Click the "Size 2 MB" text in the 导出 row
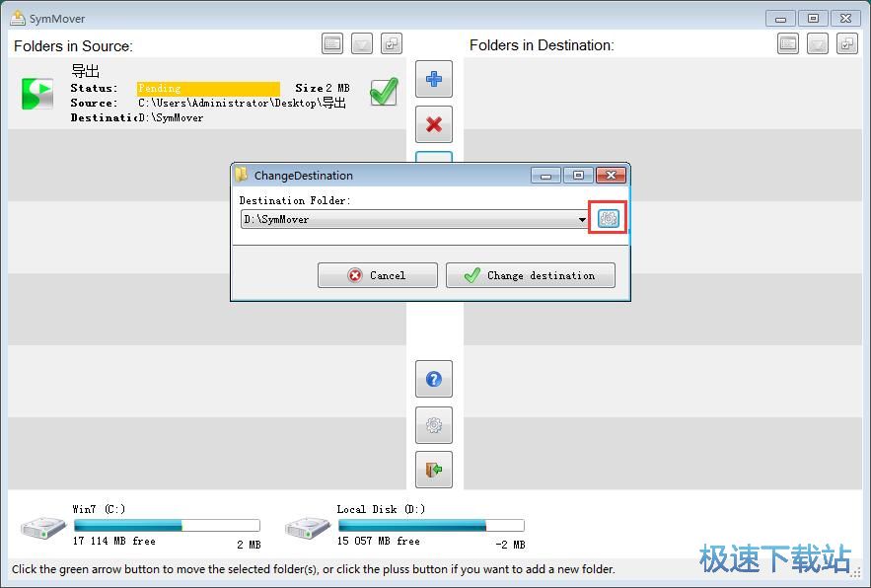 coord(323,88)
